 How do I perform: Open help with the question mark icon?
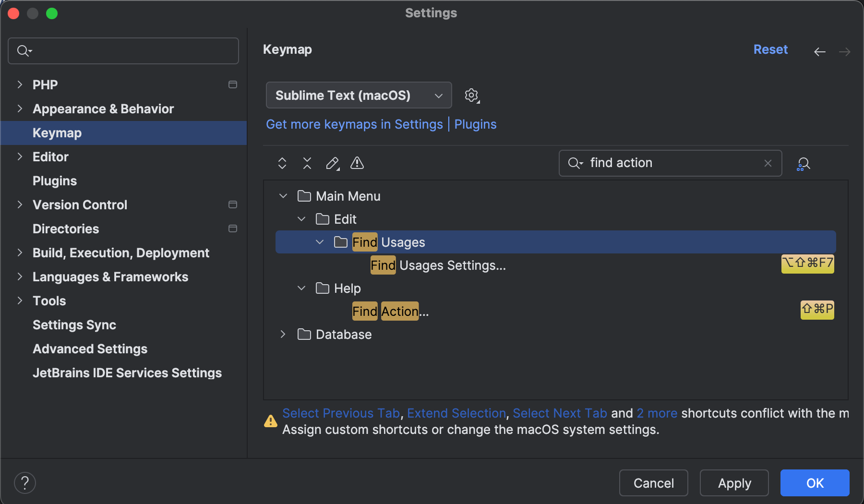coord(25,482)
